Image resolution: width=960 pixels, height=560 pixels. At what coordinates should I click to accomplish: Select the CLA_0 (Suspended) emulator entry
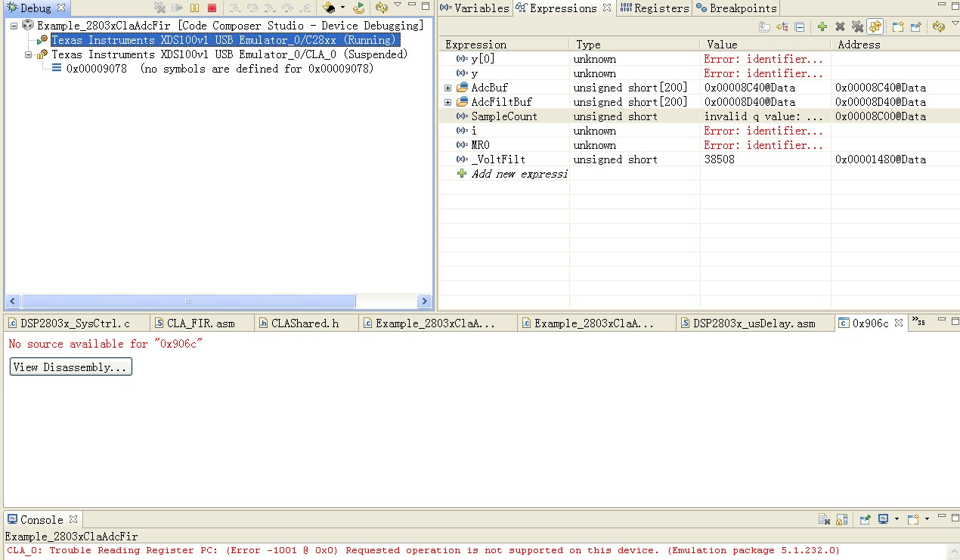pos(229,54)
